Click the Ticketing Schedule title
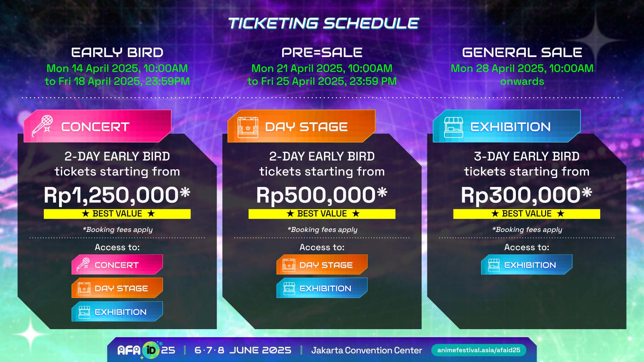The height and width of the screenshot is (362, 644). pyautogui.click(x=323, y=23)
